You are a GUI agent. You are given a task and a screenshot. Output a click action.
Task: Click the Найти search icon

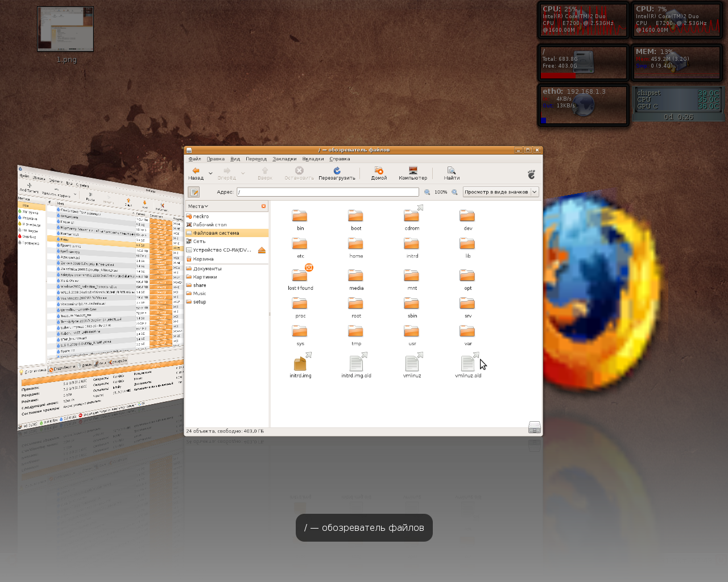(452, 171)
